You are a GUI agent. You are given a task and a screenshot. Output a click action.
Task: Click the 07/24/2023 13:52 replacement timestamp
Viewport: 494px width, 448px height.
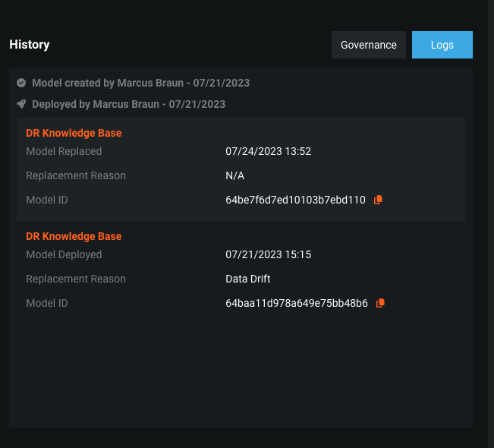point(268,151)
